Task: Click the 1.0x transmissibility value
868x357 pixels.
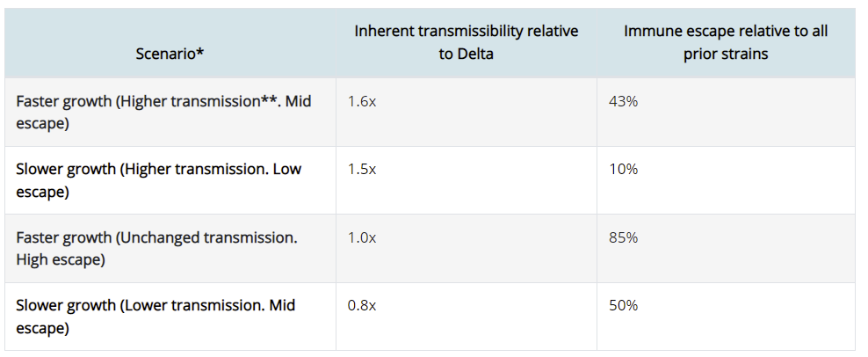Action: tap(362, 237)
